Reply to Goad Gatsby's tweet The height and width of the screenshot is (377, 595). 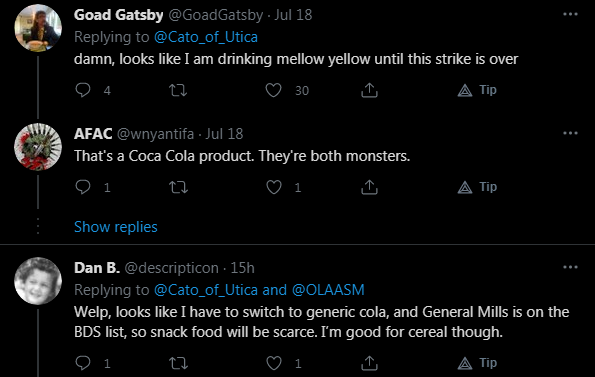coord(83,90)
